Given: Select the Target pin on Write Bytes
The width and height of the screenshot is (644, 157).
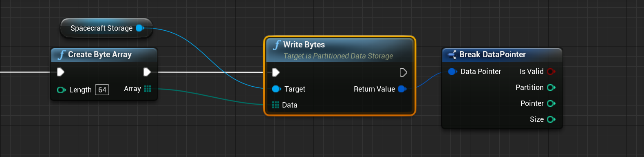Looking at the screenshot, I should pos(276,89).
